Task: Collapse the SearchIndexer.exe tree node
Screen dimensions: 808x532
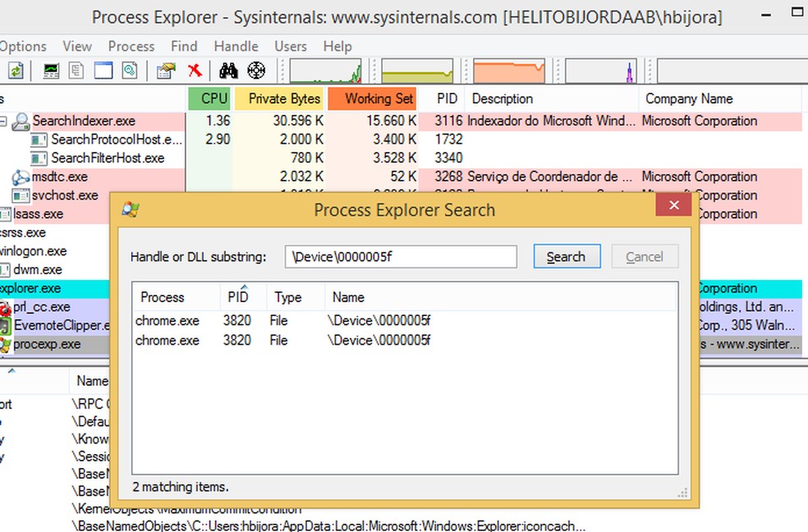Action: pyautogui.click(x=3, y=122)
